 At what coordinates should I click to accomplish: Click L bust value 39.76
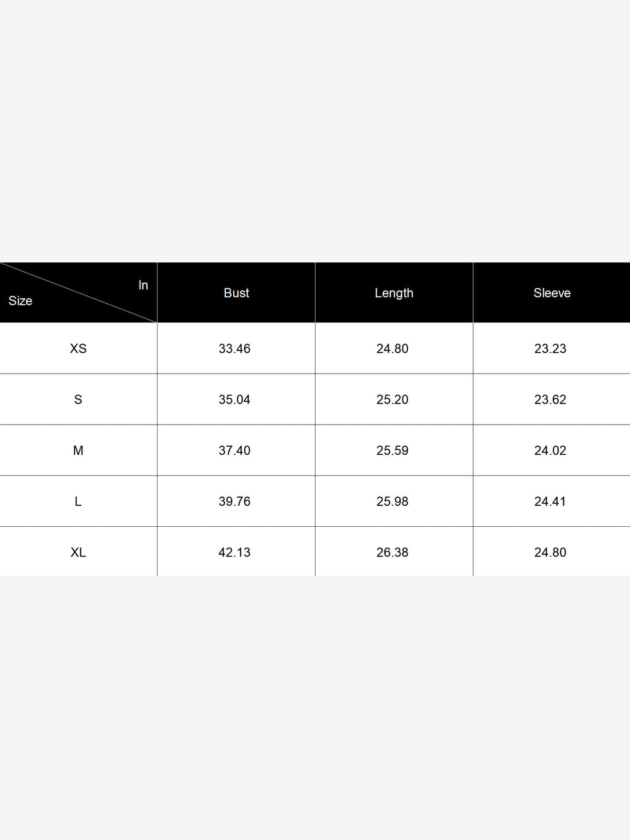coord(234,502)
